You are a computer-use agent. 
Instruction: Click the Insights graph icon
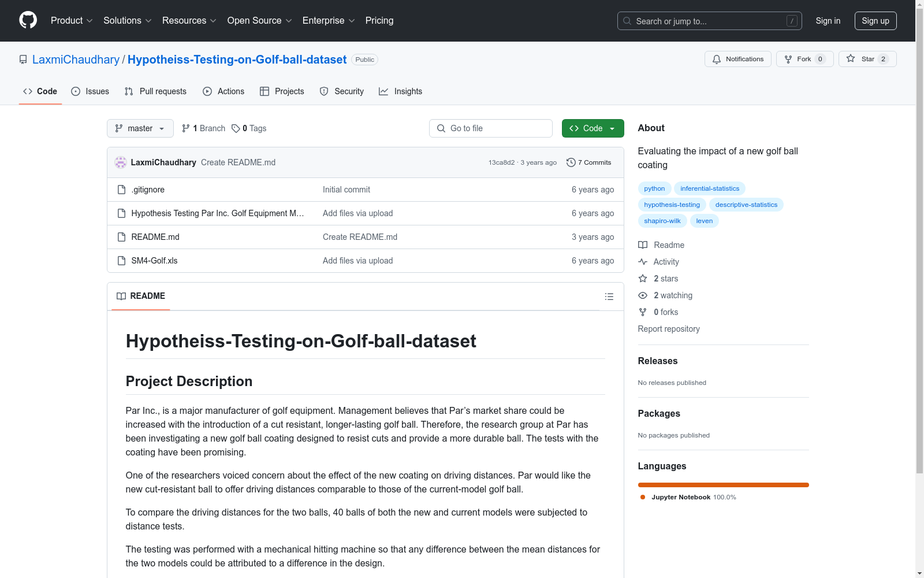(x=383, y=91)
